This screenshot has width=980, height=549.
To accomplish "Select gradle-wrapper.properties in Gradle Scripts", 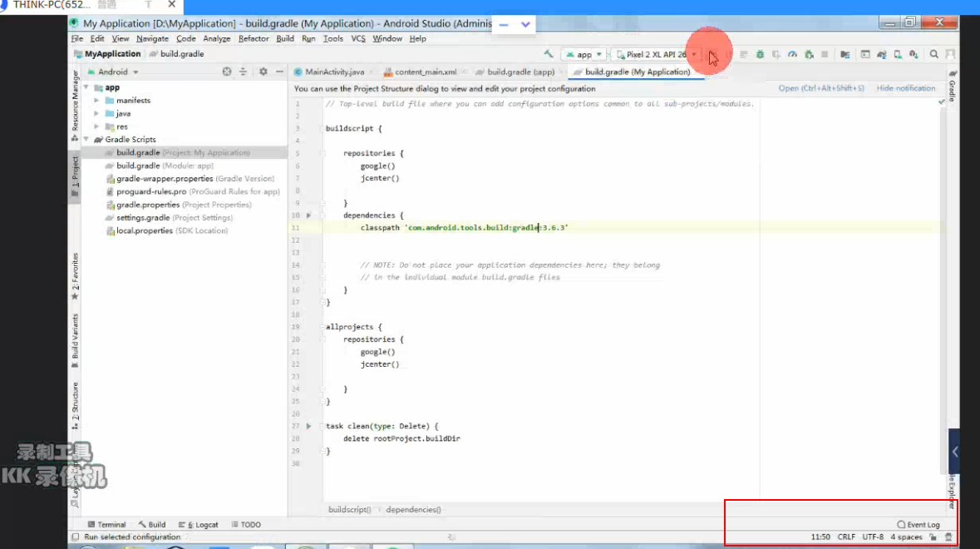I will pos(190,179).
